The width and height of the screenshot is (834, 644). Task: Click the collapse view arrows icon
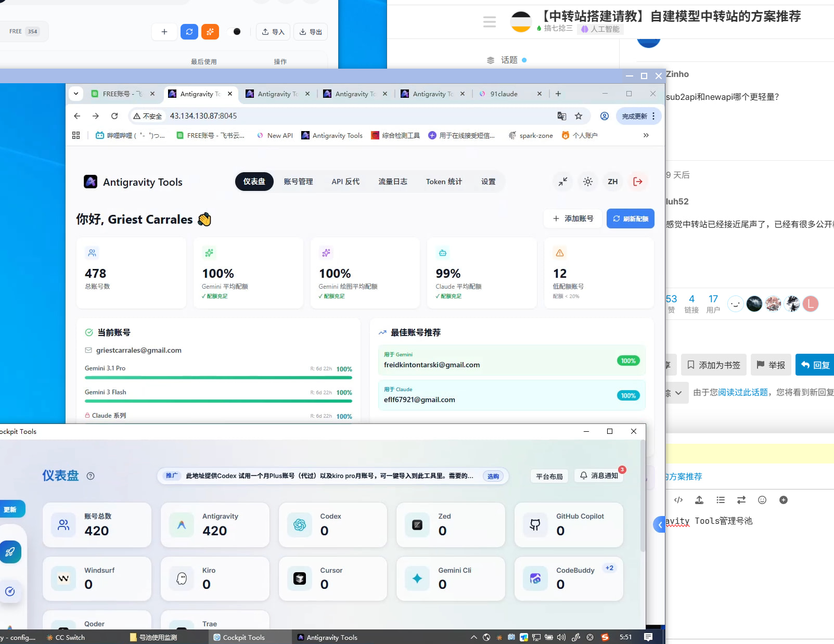pos(563,182)
